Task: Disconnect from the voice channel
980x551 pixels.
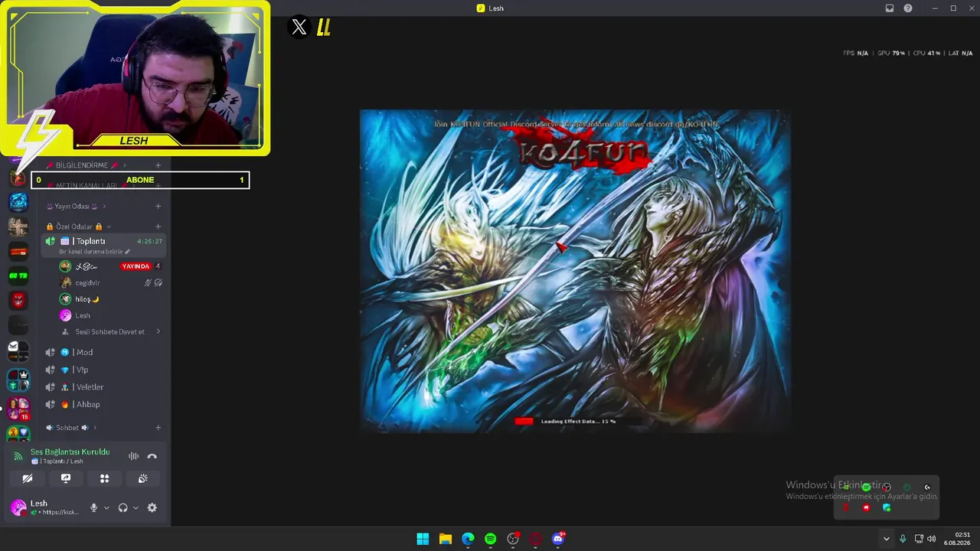Action: click(x=152, y=456)
